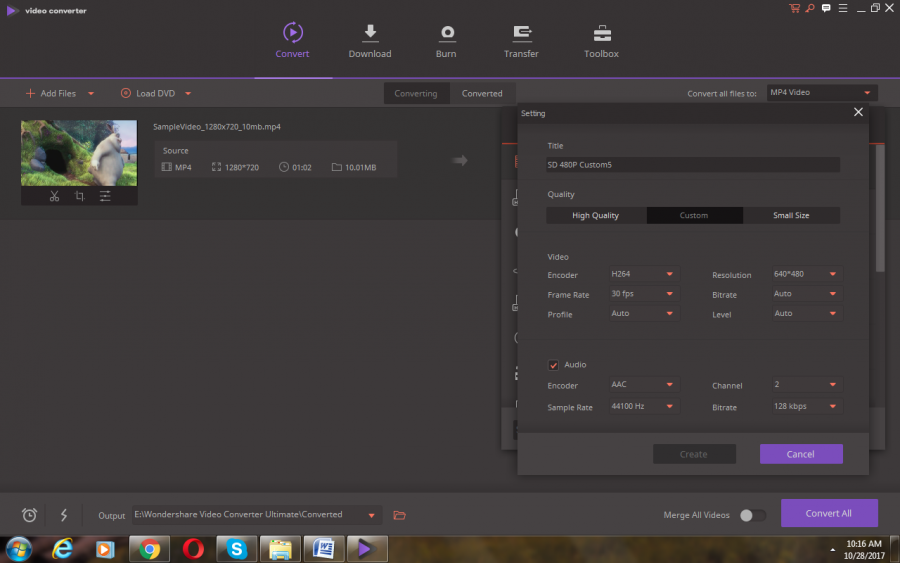The height and width of the screenshot is (563, 900).
Task: Click the trim scissors icon under thumbnail
Action: (x=55, y=196)
